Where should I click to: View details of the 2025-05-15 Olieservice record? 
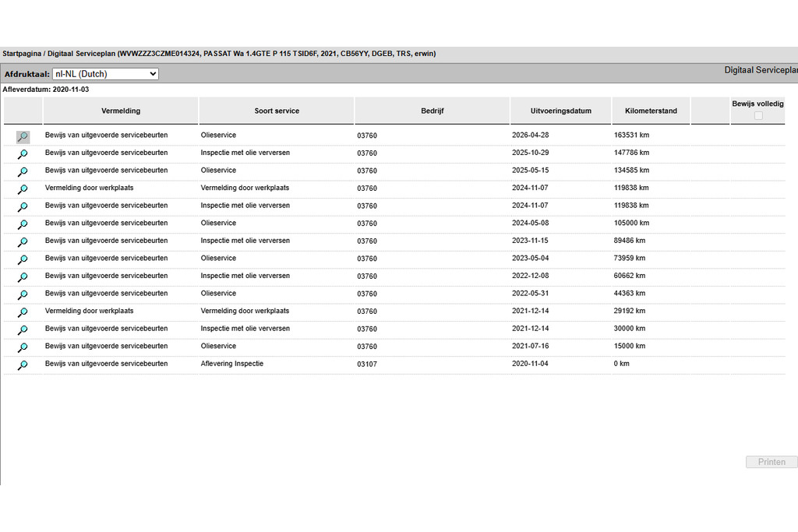(23, 172)
